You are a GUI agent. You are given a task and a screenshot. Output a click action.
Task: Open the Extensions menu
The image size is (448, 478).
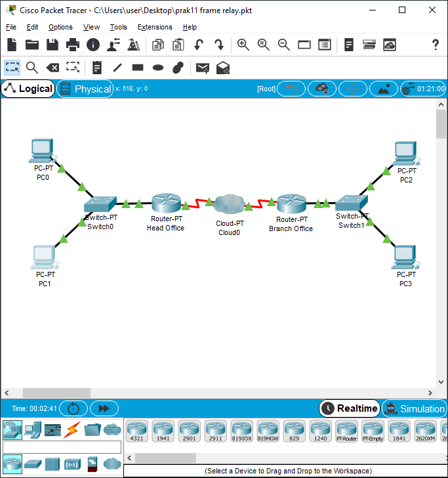pos(155,27)
